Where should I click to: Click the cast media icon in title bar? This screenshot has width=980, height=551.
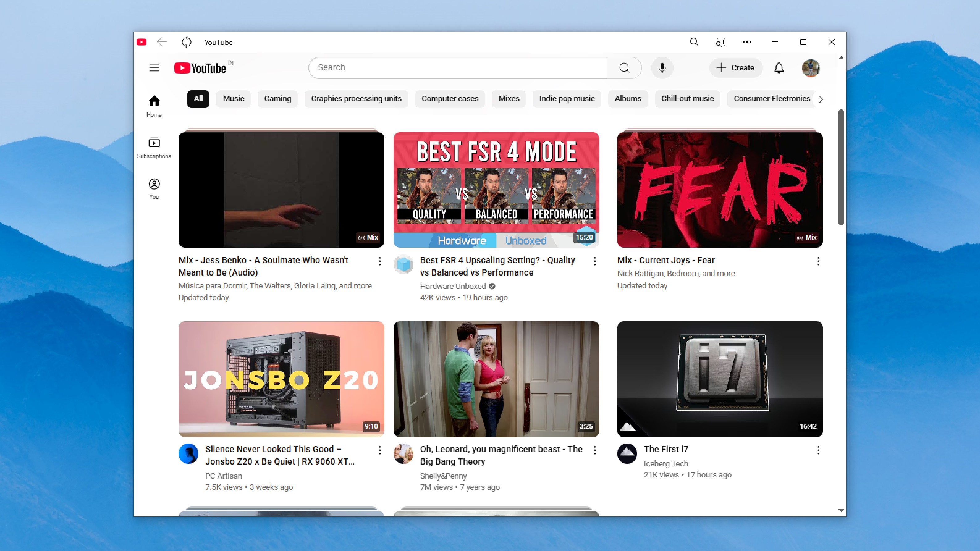click(720, 42)
